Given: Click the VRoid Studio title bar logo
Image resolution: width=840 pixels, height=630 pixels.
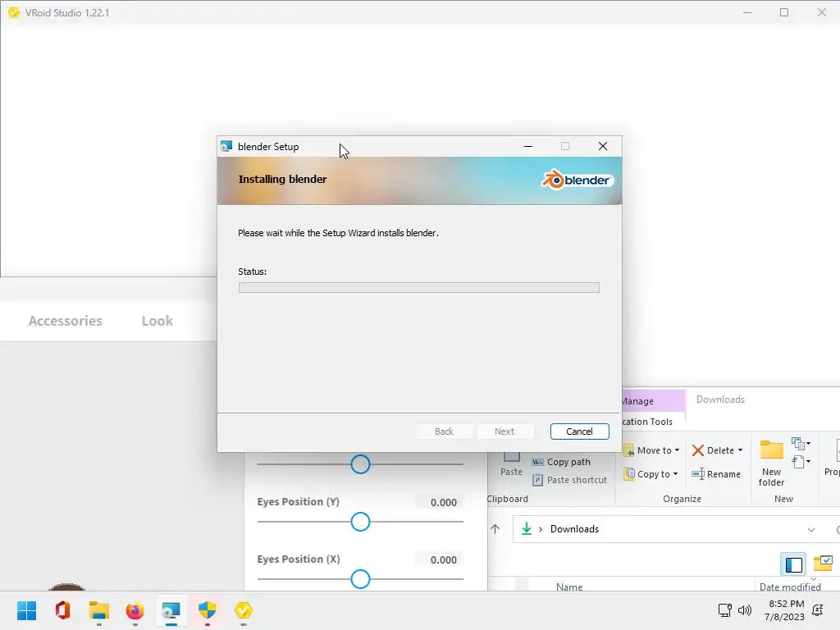Looking at the screenshot, I should [x=14, y=12].
